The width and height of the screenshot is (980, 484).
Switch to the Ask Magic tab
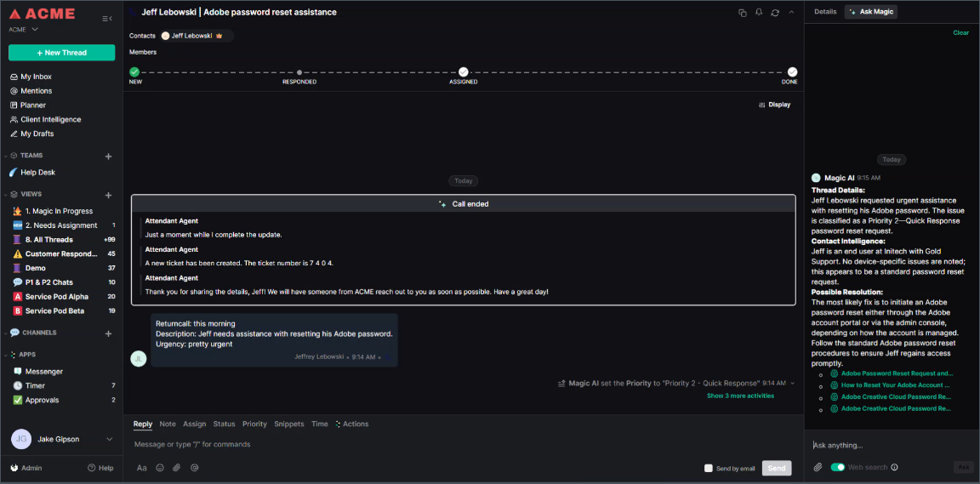[870, 12]
